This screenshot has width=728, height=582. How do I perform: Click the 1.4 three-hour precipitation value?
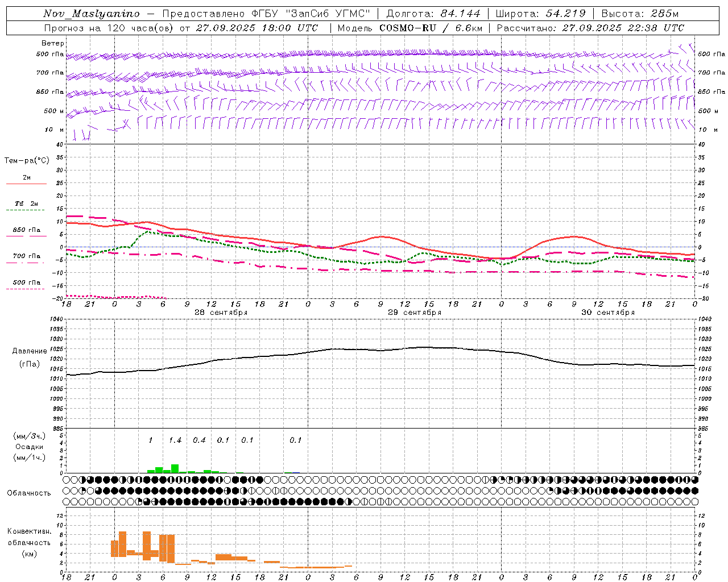(175, 440)
